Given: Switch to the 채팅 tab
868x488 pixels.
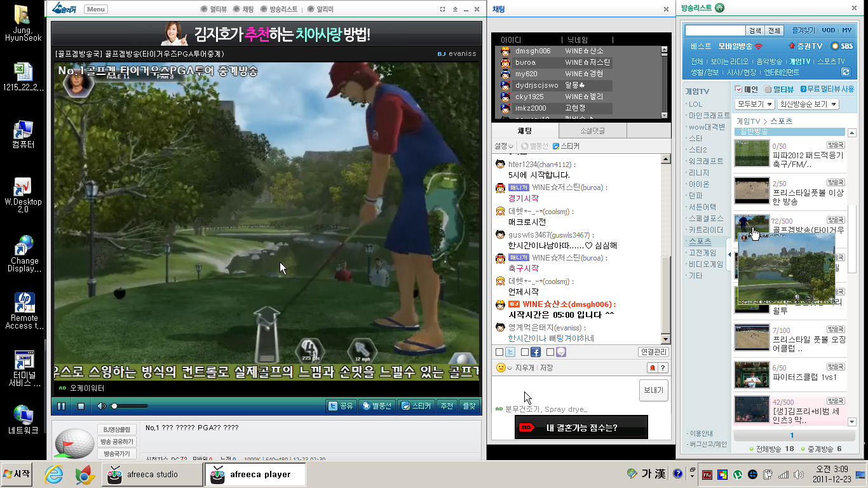Looking at the screenshot, I should point(525,131).
